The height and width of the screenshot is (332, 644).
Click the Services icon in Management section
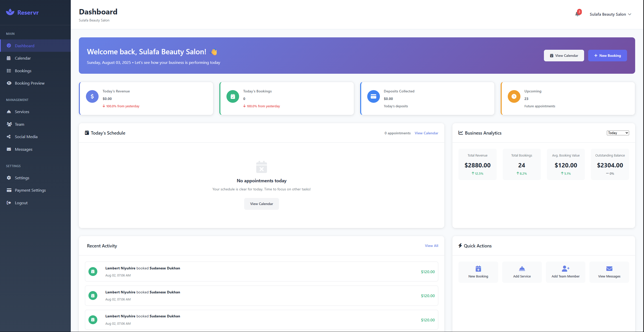9,112
